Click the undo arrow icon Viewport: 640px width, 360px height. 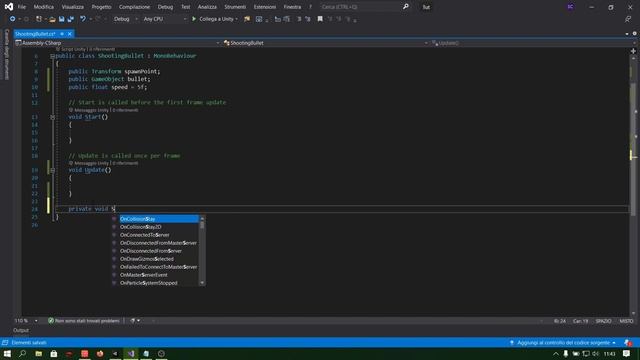coord(83,19)
